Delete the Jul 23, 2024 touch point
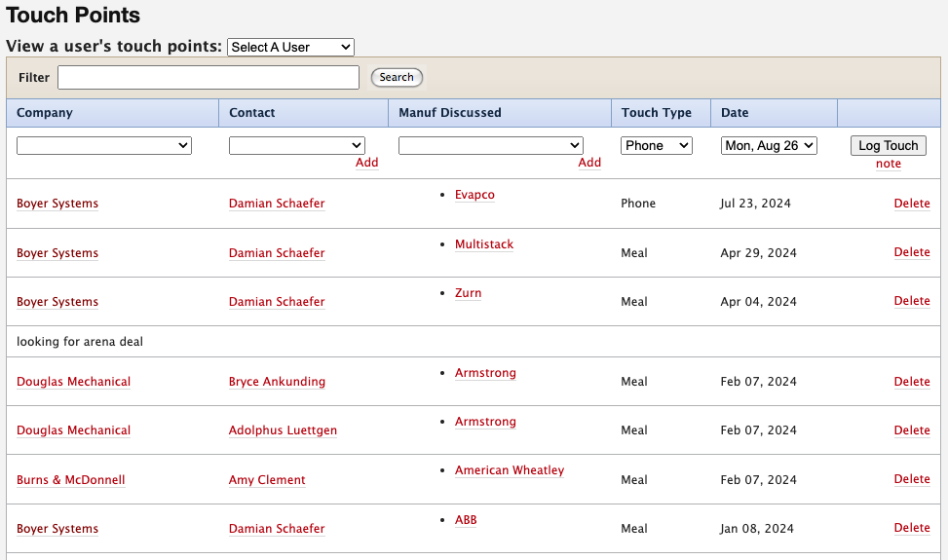948x560 pixels. click(x=912, y=204)
